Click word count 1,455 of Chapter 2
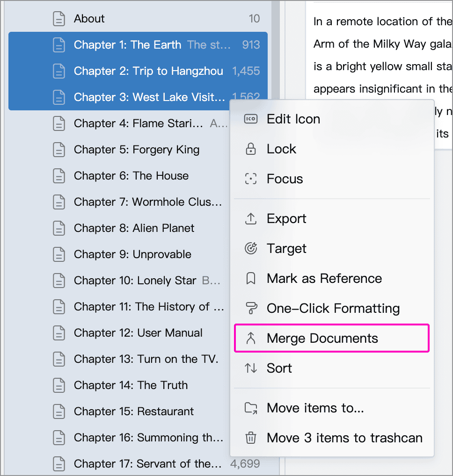453x476 pixels. click(x=246, y=71)
